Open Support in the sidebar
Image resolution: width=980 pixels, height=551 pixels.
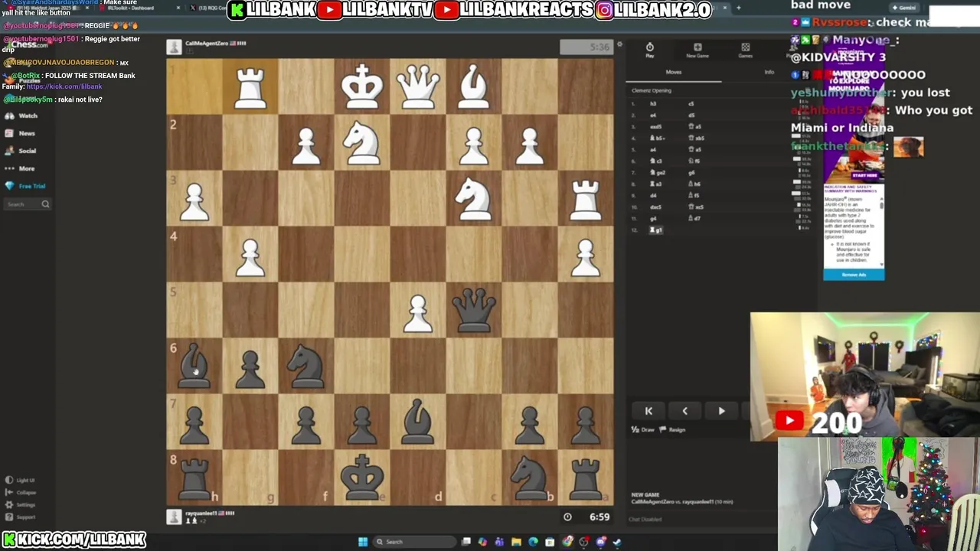click(x=21, y=517)
